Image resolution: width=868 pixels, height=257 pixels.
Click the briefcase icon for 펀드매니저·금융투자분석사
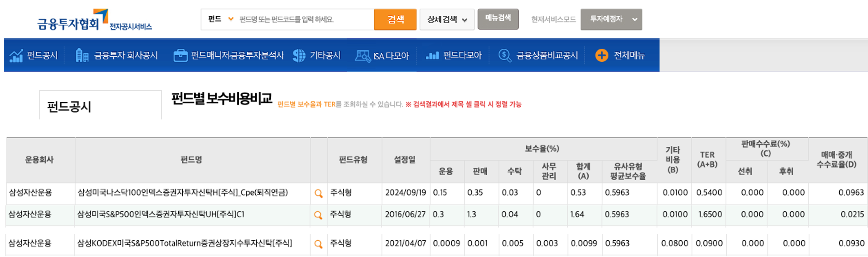(180, 55)
